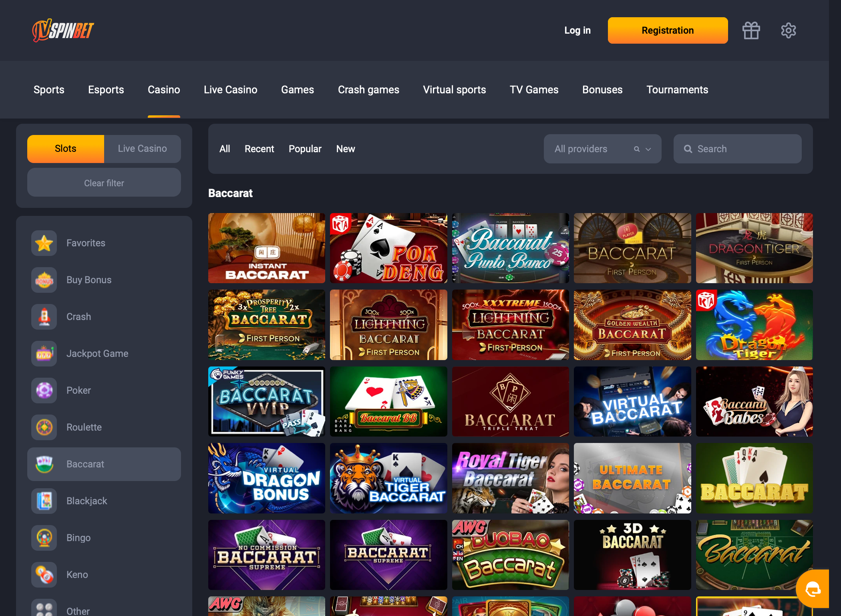Go to the Tournaments tab
This screenshot has height=616, width=841.
[677, 90]
